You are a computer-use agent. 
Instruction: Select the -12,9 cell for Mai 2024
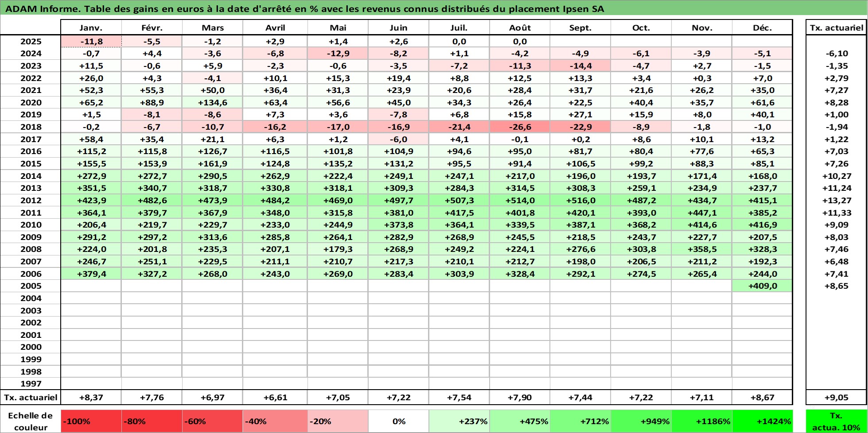[x=338, y=54]
